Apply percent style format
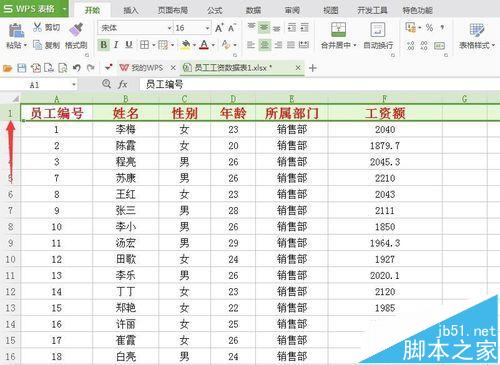 [429, 27]
